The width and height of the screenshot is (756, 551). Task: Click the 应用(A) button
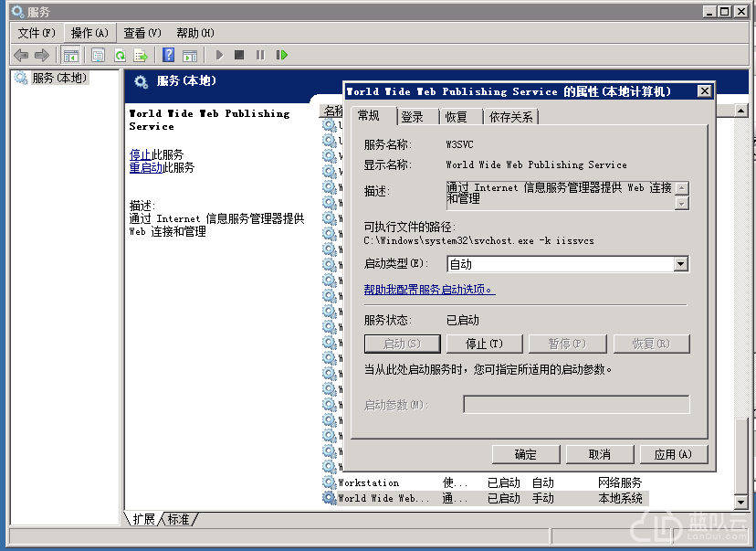[674, 454]
